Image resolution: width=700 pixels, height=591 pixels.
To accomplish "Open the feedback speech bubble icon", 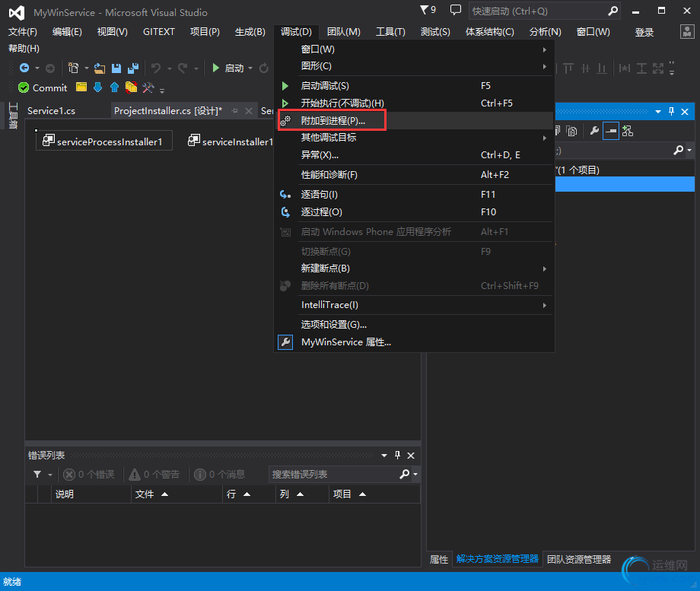I will pyautogui.click(x=456, y=11).
